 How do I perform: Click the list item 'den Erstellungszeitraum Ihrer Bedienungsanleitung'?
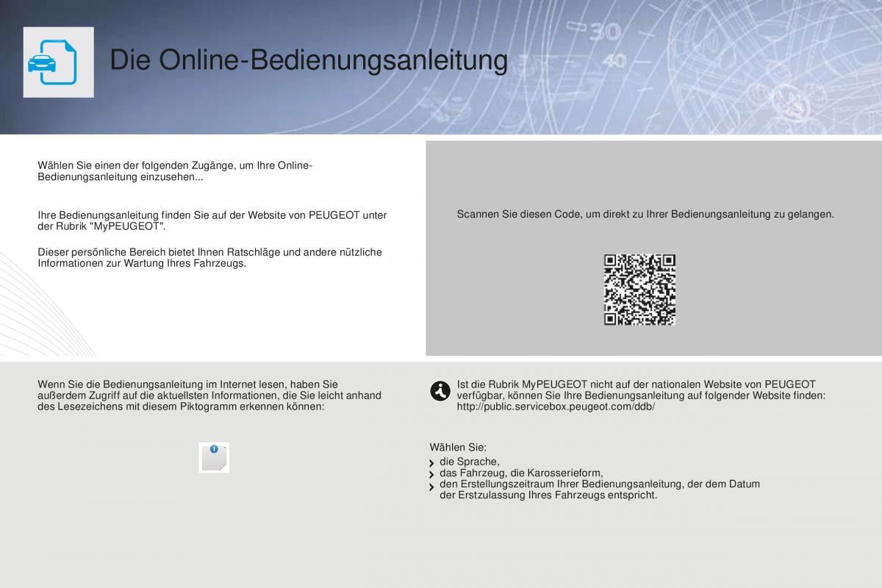tap(600, 490)
